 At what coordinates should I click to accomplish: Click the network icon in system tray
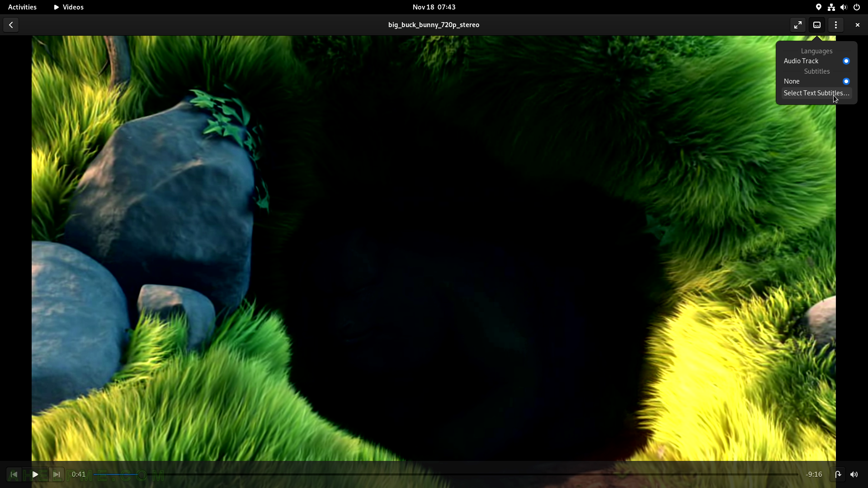[831, 7]
